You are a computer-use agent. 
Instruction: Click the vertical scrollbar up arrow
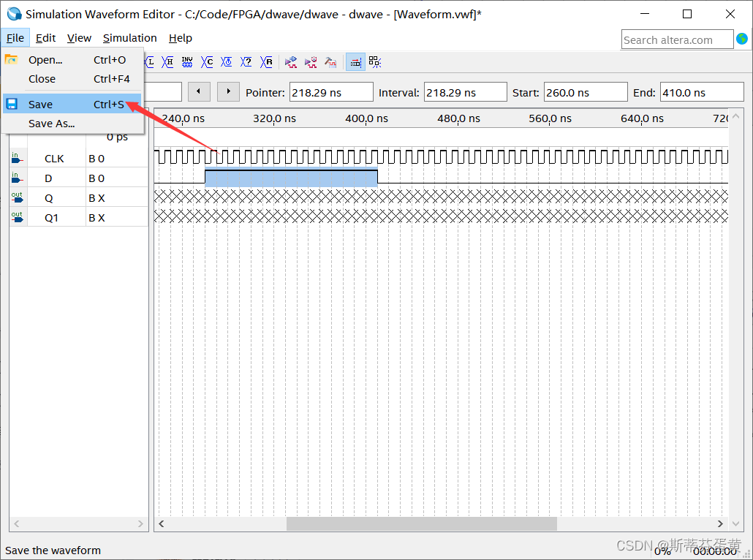(735, 116)
